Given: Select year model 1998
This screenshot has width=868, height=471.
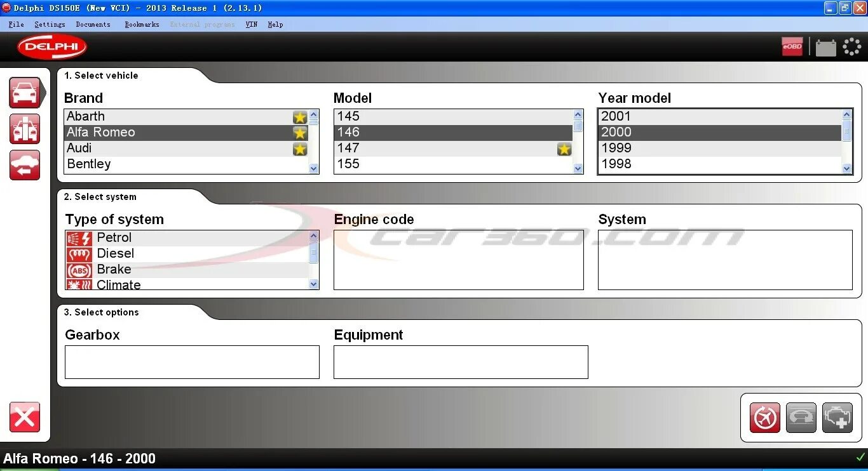Looking at the screenshot, I should tap(720, 164).
